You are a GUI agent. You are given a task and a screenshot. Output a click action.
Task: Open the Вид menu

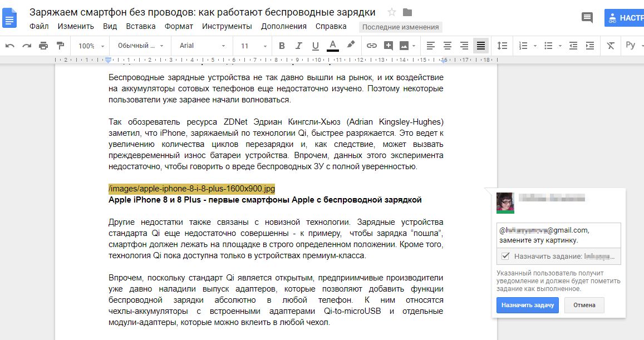[x=110, y=26]
